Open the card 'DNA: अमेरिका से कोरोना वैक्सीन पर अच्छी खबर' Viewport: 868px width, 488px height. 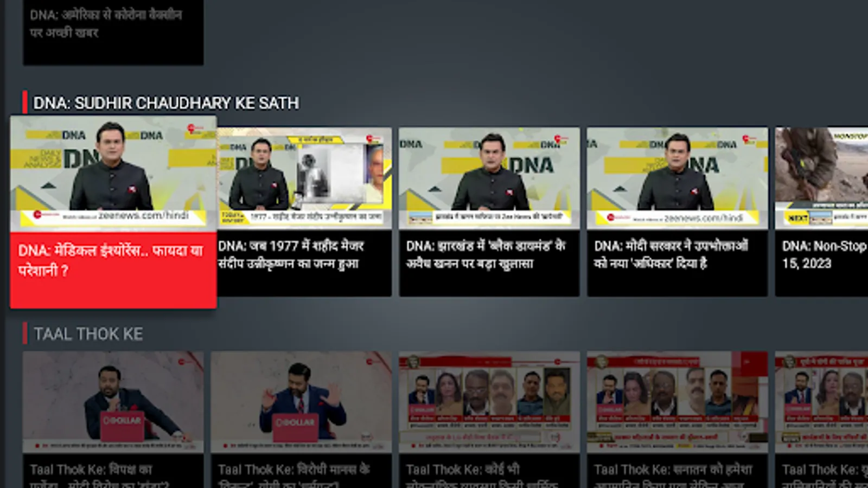point(113,33)
